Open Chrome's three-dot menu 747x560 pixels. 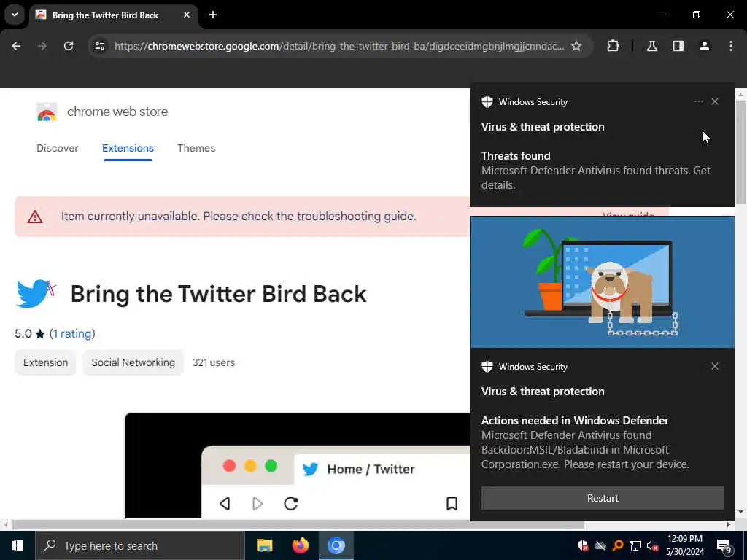point(731,46)
